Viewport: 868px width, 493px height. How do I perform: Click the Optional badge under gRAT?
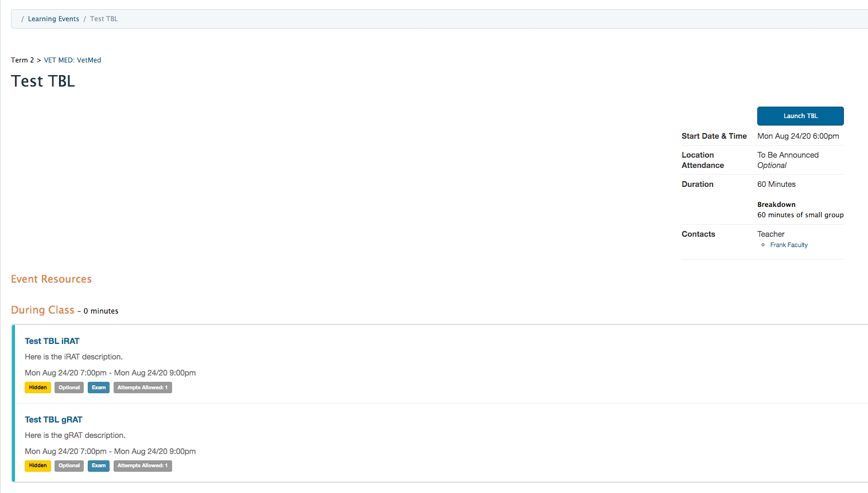69,465
